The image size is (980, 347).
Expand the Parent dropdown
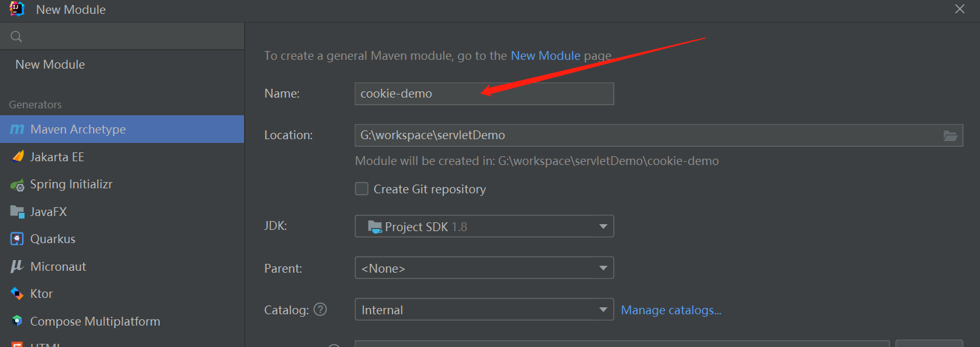click(484, 268)
